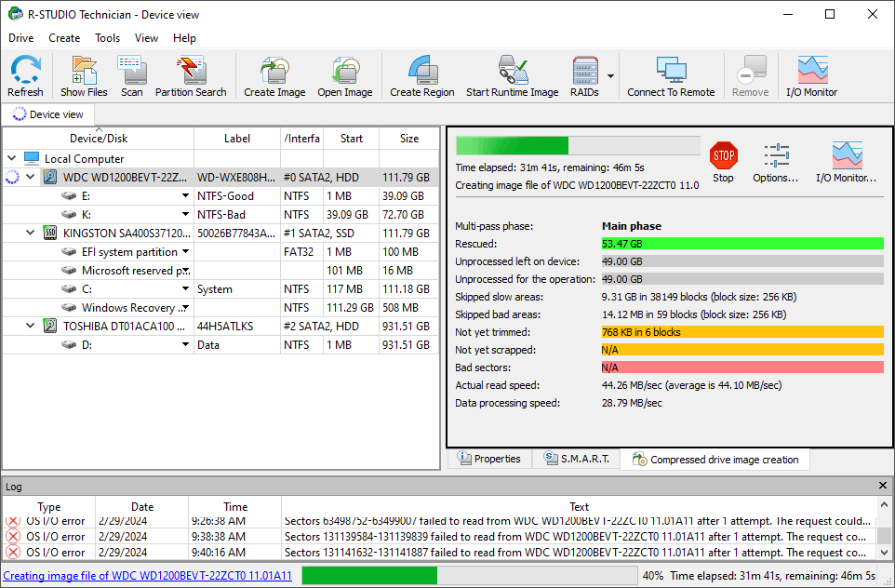
Task: Click the Start column header
Action: click(x=351, y=138)
